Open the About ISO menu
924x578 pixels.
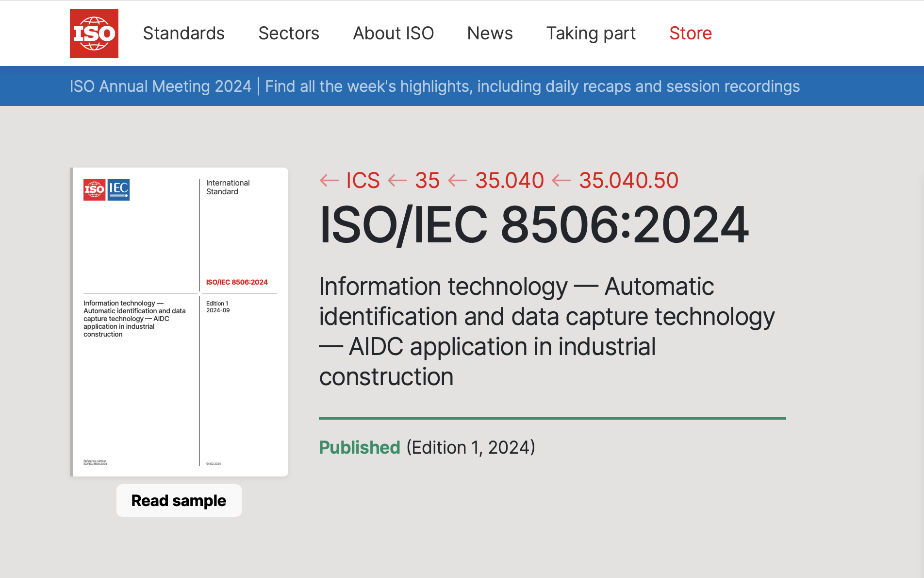coord(393,34)
